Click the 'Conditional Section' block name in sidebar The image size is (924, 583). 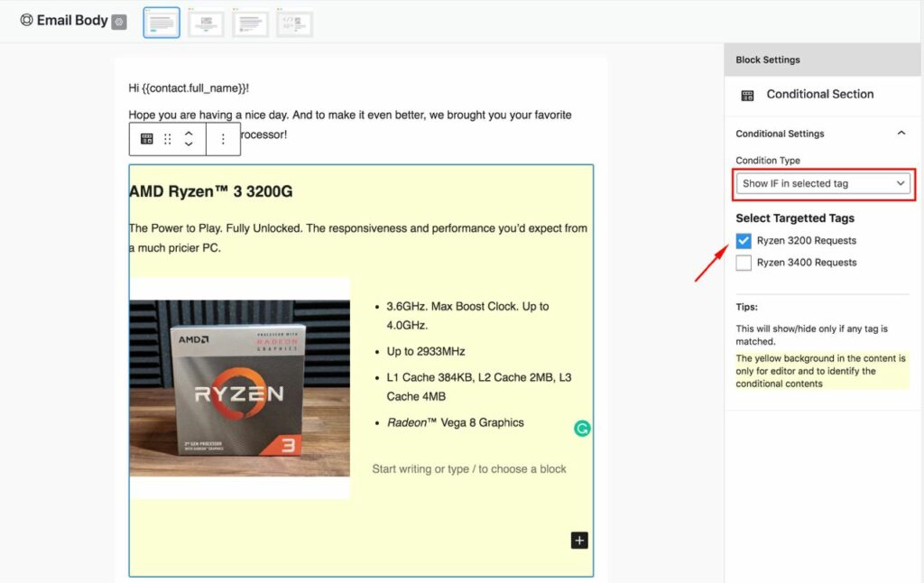tap(819, 95)
